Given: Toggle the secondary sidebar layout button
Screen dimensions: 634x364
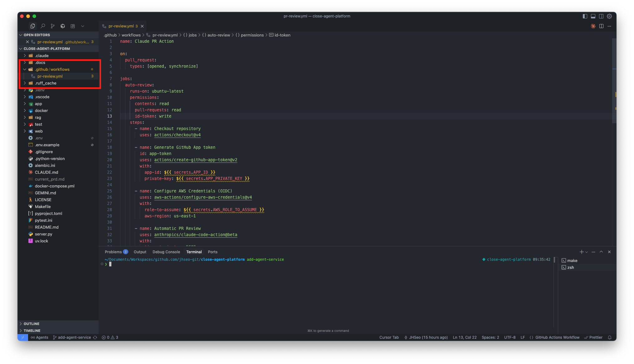Looking at the screenshot, I should click(601, 16).
